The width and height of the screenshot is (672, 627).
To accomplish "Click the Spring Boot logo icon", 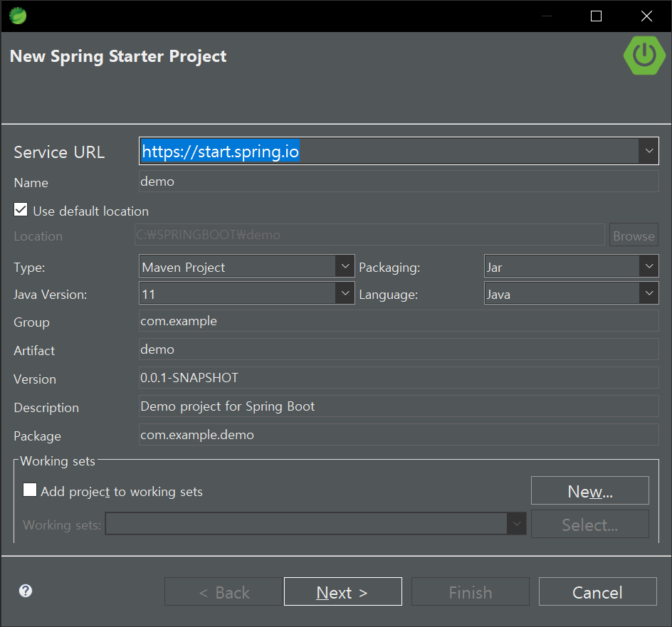I will point(644,56).
